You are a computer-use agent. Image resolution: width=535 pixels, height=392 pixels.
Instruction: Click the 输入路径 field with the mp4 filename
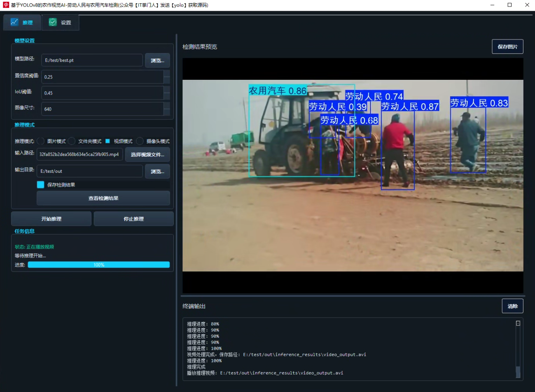pos(79,154)
